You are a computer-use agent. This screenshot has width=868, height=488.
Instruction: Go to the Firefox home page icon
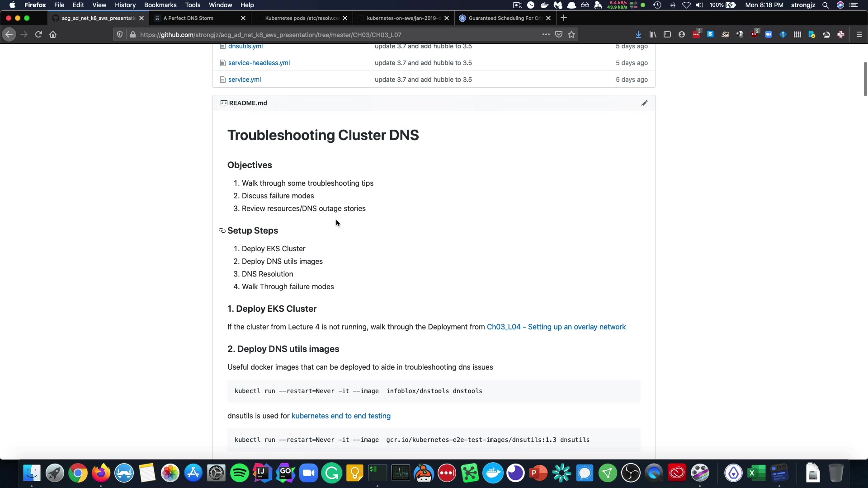click(53, 35)
